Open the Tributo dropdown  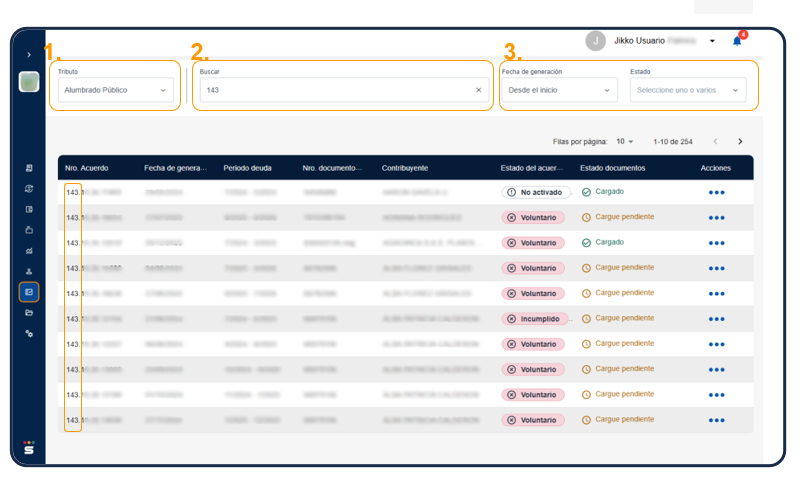click(115, 90)
